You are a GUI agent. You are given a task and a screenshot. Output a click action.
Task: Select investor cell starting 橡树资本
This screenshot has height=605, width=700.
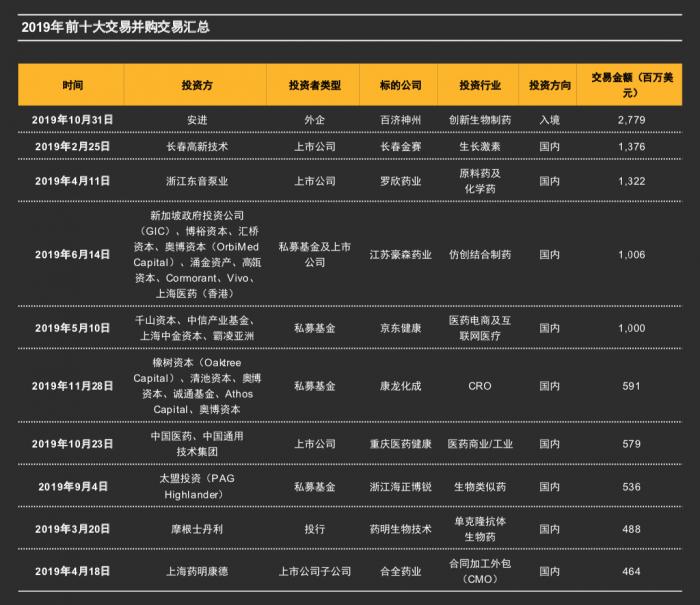coord(197,386)
